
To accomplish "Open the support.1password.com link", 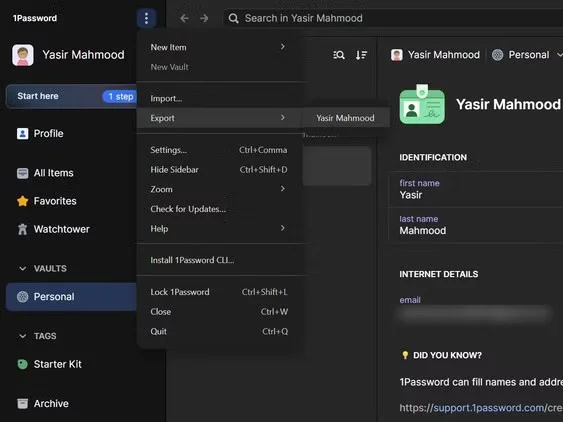I will (x=481, y=408).
